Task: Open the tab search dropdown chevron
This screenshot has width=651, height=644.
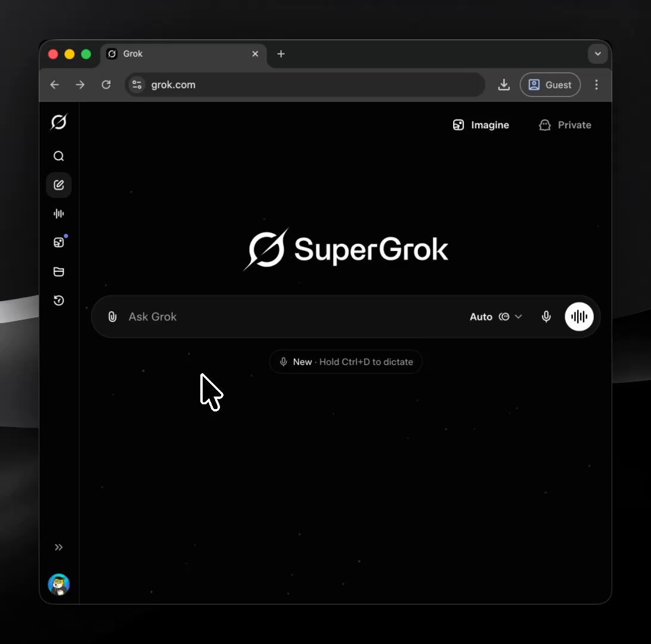Action: [598, 54]
